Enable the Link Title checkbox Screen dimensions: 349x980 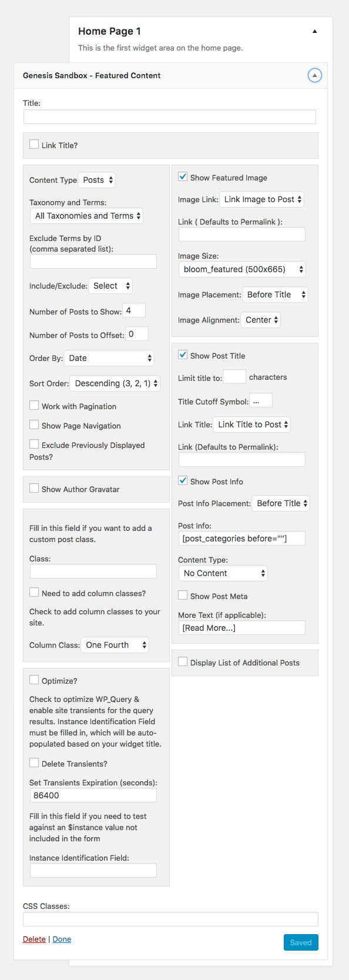point(34,145)
